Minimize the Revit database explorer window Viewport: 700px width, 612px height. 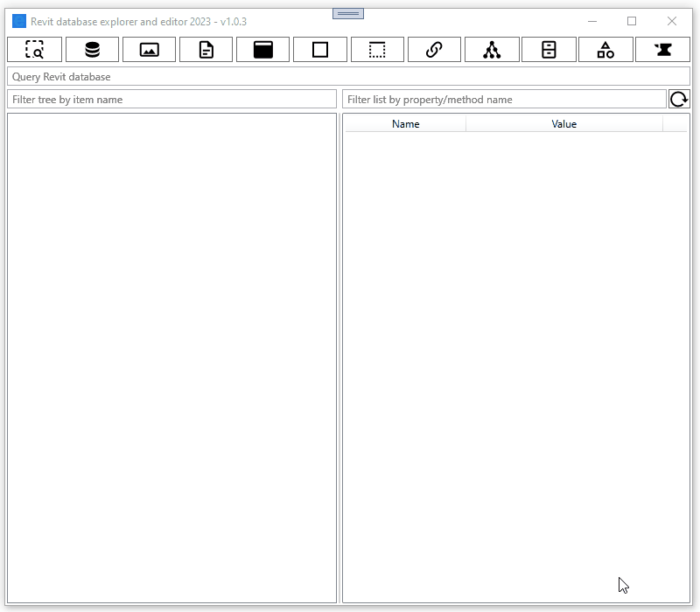pos(592,21)
